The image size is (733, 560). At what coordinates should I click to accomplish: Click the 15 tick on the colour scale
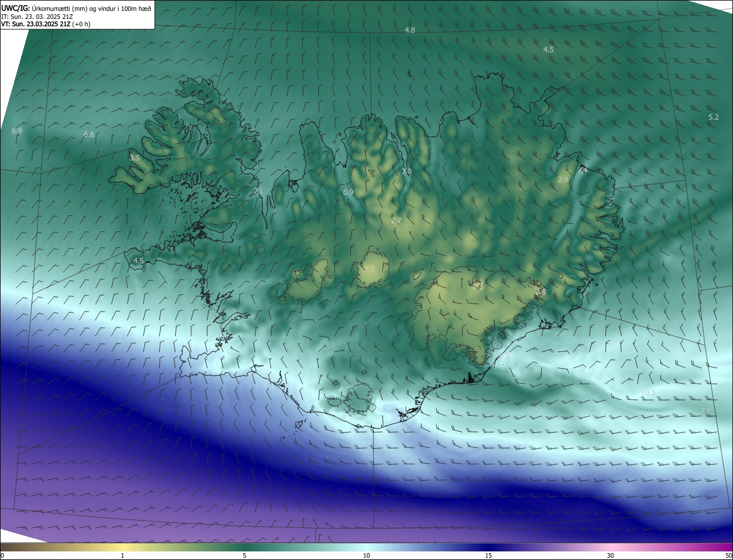[488, 555]
